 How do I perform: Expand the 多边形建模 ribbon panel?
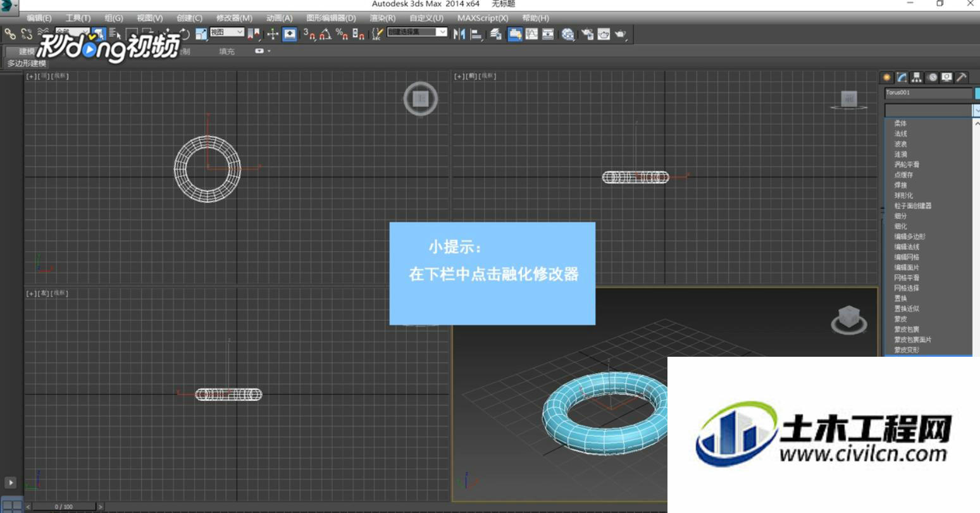tap(27, 63)
